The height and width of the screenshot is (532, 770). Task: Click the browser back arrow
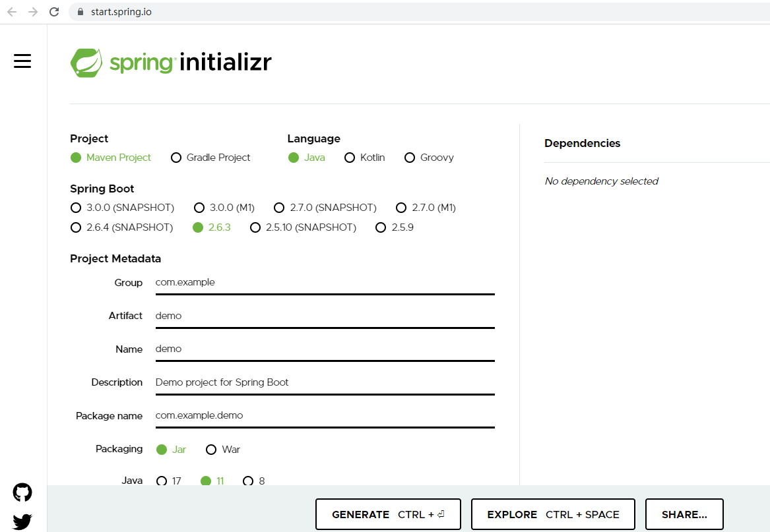(x=12, y=12)
